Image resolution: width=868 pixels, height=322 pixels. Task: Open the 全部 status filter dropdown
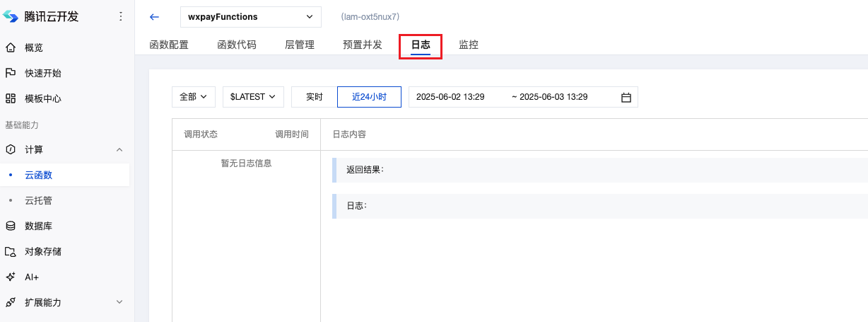coord(194,97)
